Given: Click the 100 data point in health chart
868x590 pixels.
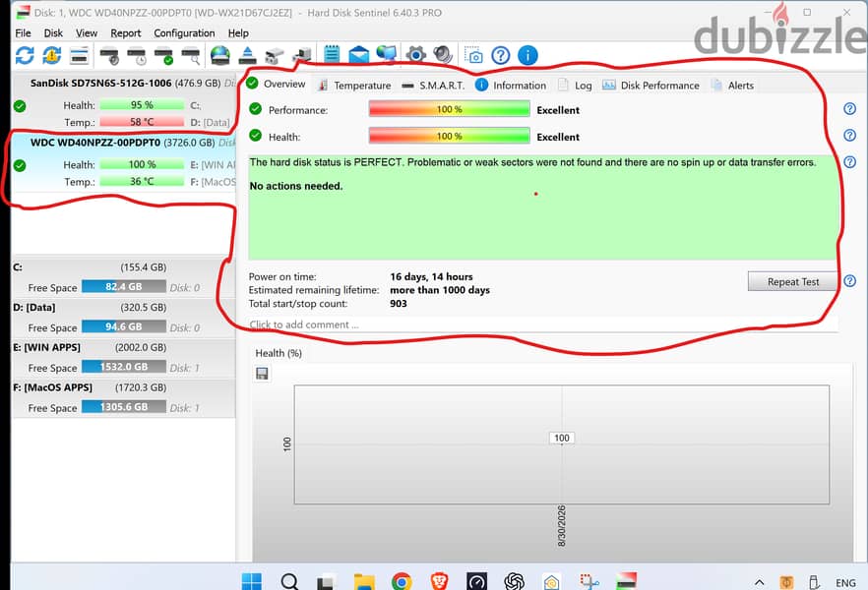Looking at the screenshot, I should pyautogui.click(x=561, y=438).
